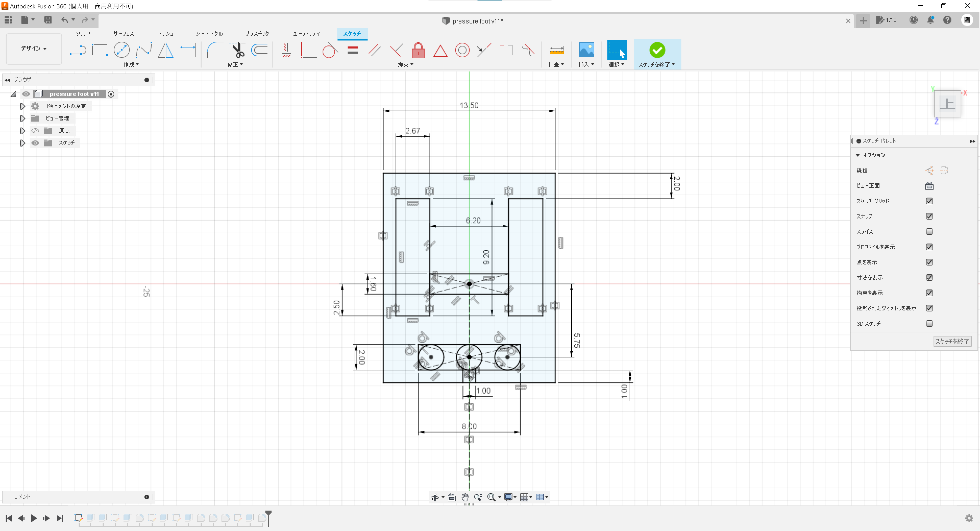980x531 pixels.
Task: Open the 作成 dropdown menu
Action: tap(130, 65)
